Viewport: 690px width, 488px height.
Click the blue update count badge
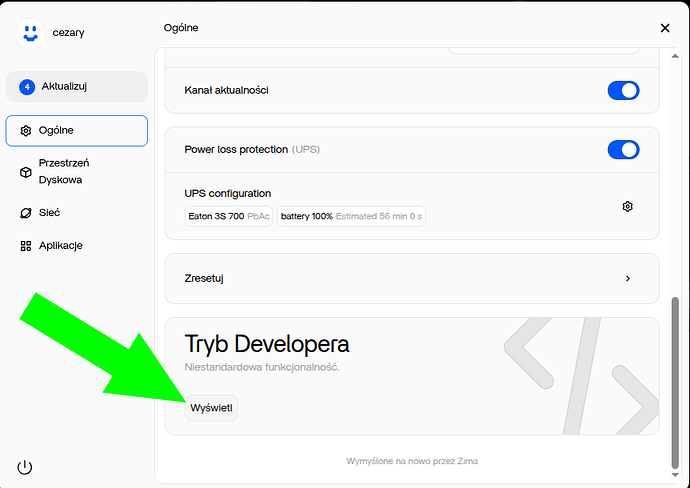27,87
